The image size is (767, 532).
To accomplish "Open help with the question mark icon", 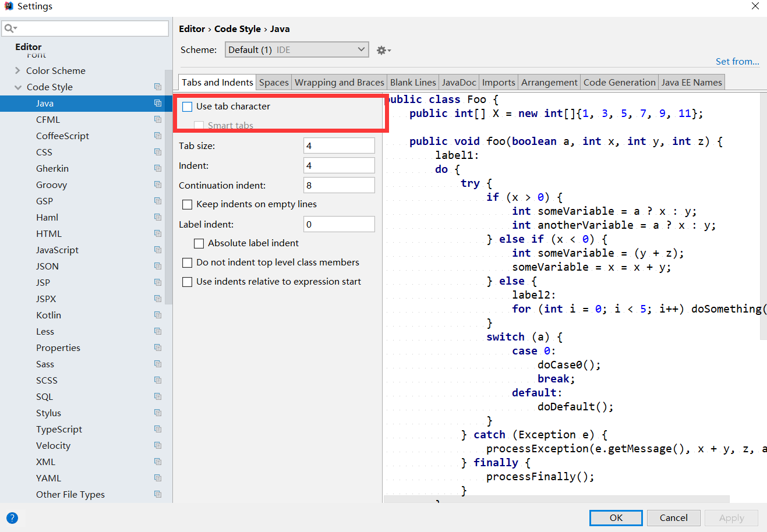I will [x=12, y=518].
